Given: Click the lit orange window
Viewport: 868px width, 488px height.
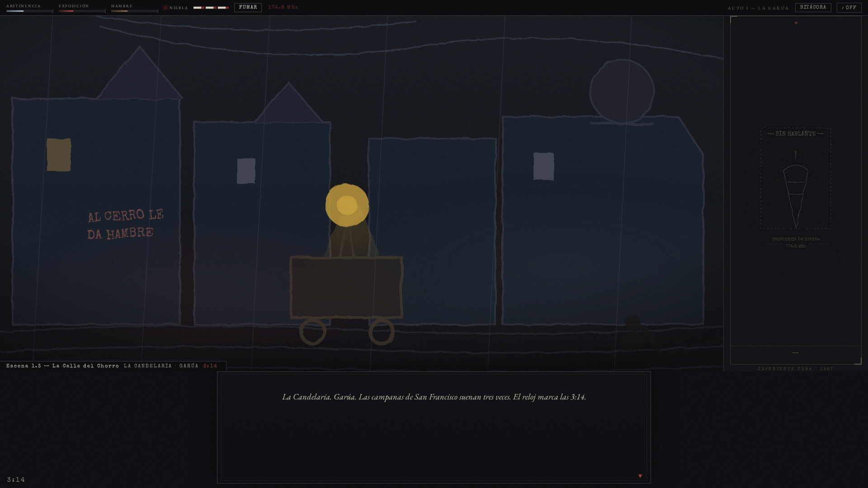Looking at the screenshot, I should pyautogui.click(x=59, y=155).
